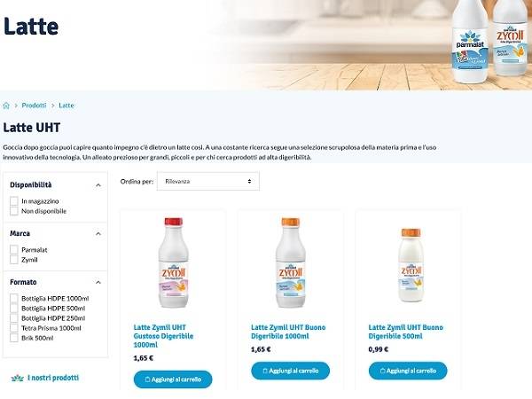Go to home via breadcrumb house icon
This screenshot has height=399, width=532.
6,106
